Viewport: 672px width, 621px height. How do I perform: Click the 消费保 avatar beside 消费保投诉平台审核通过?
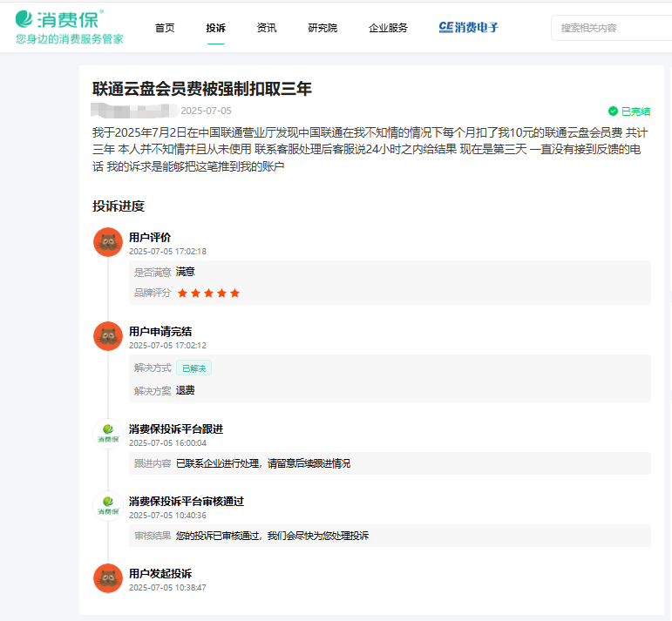coord(108,506)
